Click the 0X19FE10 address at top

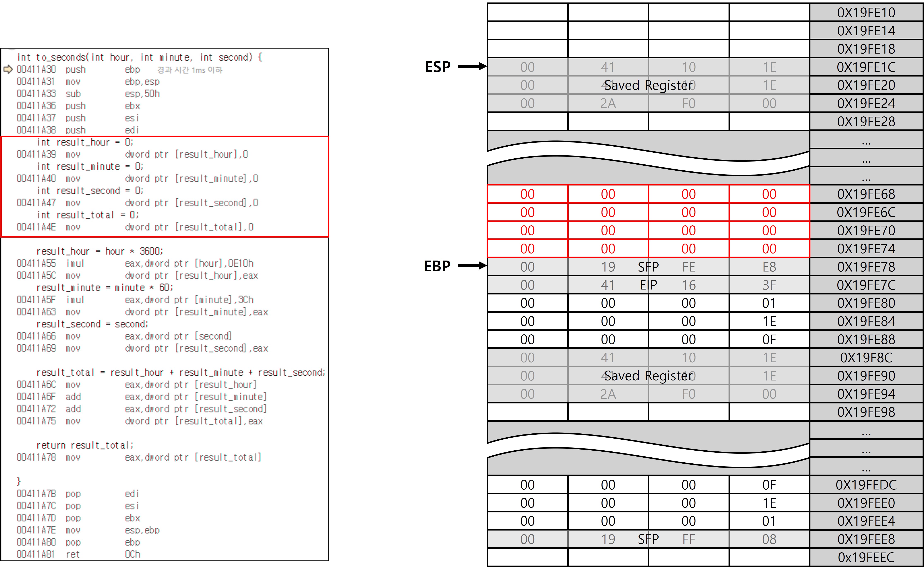coord(866,12)
